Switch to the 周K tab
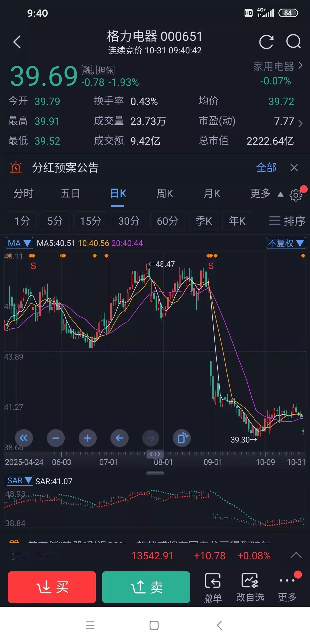Image resolution: width=310 pixels, height=644 pixels. coord(165,193)
